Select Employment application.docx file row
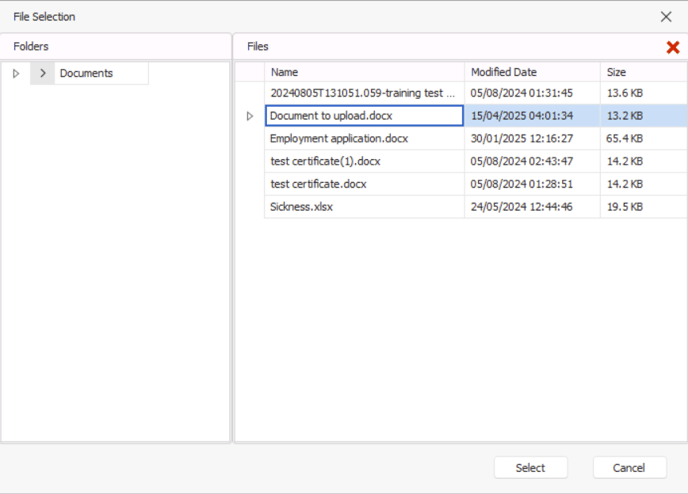This screenshot has height=494, width=688. click(476, 139)
